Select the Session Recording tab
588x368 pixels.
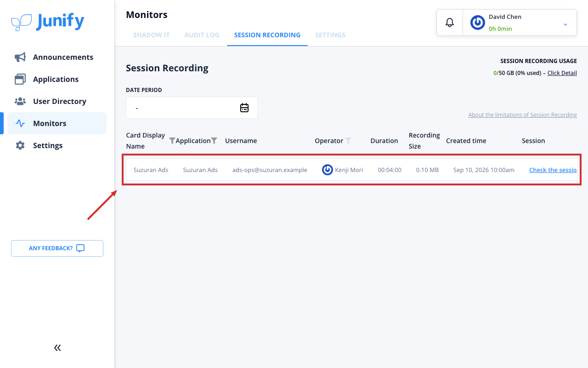tap(267, 35)
